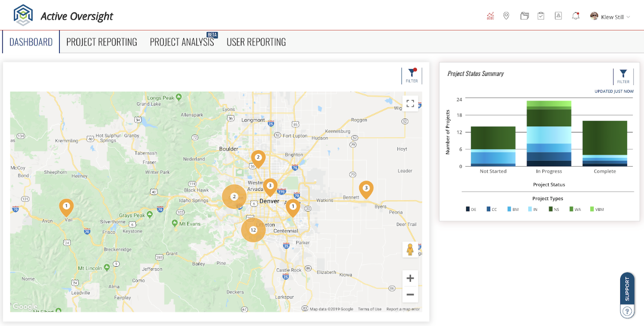Expand the map to fullscreen mode
644x326 pixels.
410,103
